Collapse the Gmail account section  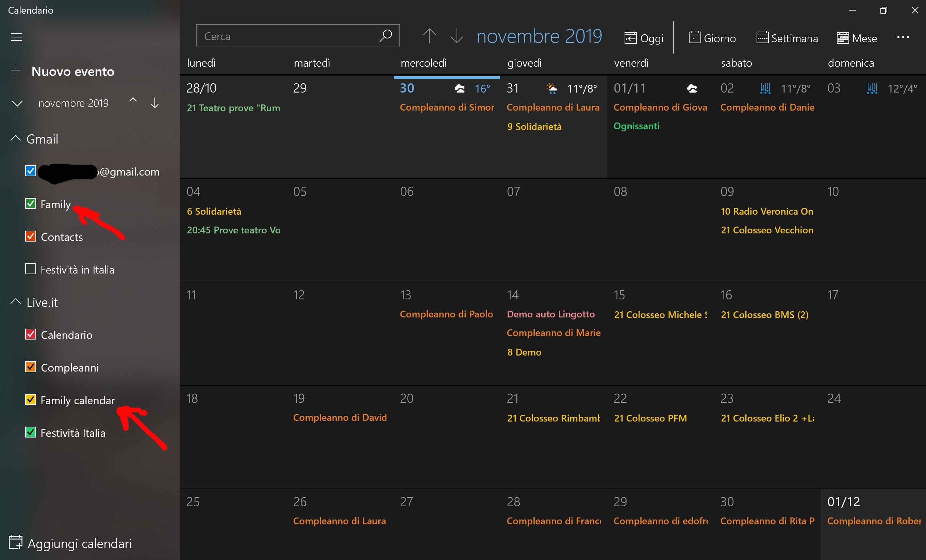pyautogui.click(x=15, y=139)
